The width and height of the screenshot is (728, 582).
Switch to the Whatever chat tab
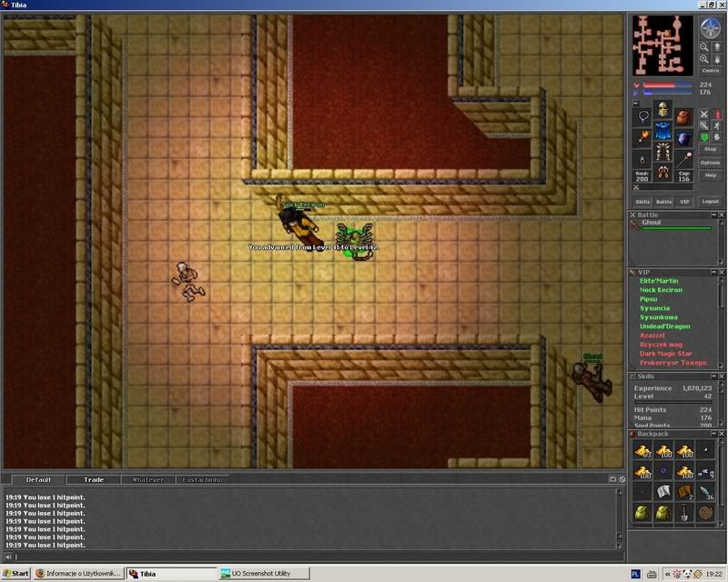coord(147,479)
